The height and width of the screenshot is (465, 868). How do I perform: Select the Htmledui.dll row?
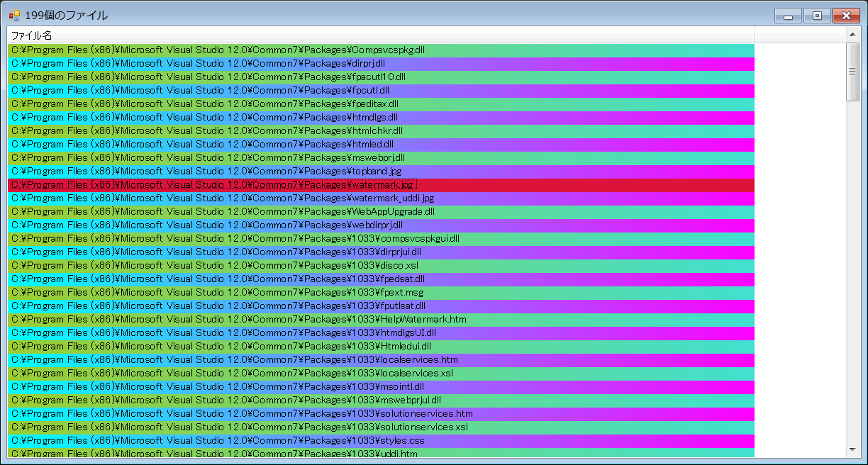click(x=381, y=347)
